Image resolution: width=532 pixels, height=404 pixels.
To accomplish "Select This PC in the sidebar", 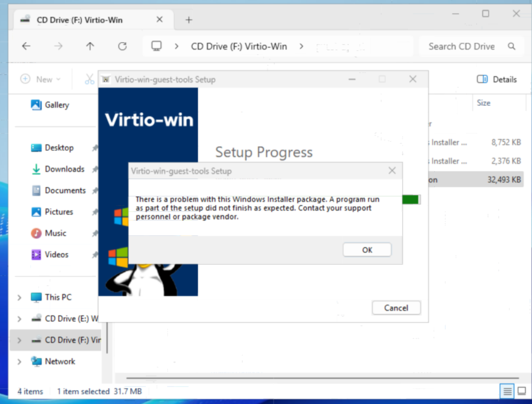I will click(x=51, y=298).
